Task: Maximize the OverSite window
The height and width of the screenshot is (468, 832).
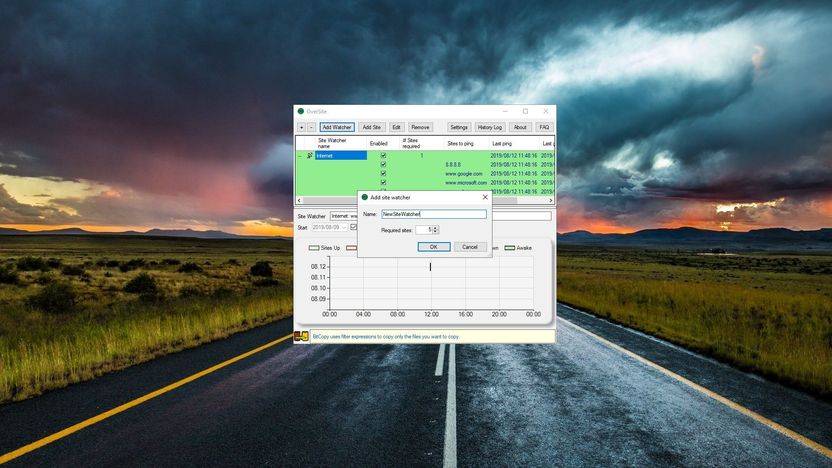Action: pyautogui.click(x=525, y=111)
